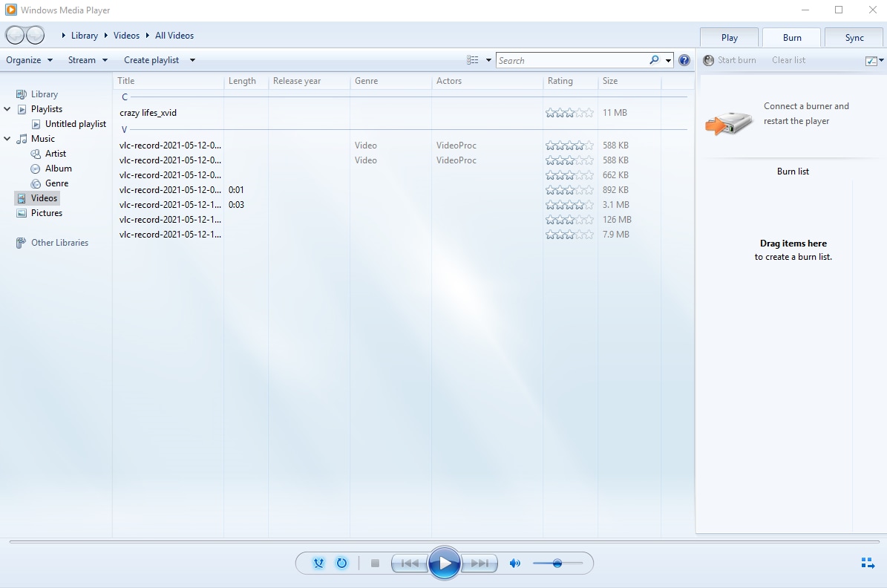This screenshot has height=588, width=887.
Task: Collapse the Music tree node
Action: click(x=7, y=139)
